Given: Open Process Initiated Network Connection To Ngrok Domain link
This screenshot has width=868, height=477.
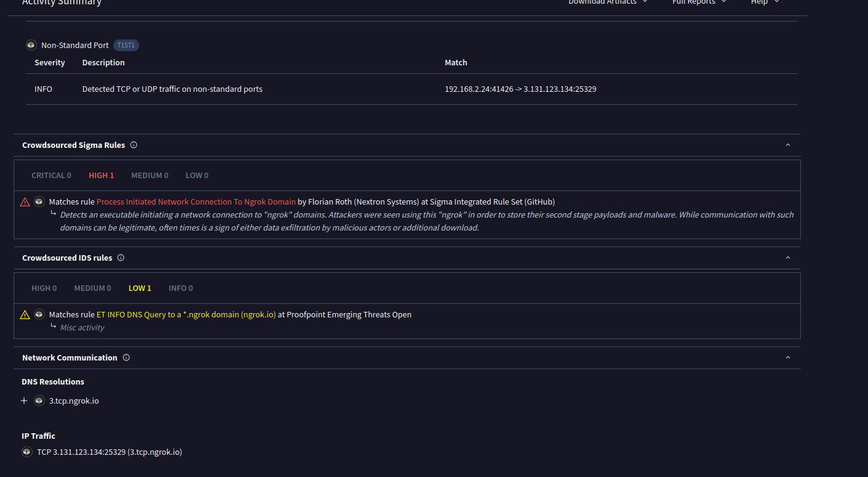Looking at the screenshot, I should tap(196, 202).
